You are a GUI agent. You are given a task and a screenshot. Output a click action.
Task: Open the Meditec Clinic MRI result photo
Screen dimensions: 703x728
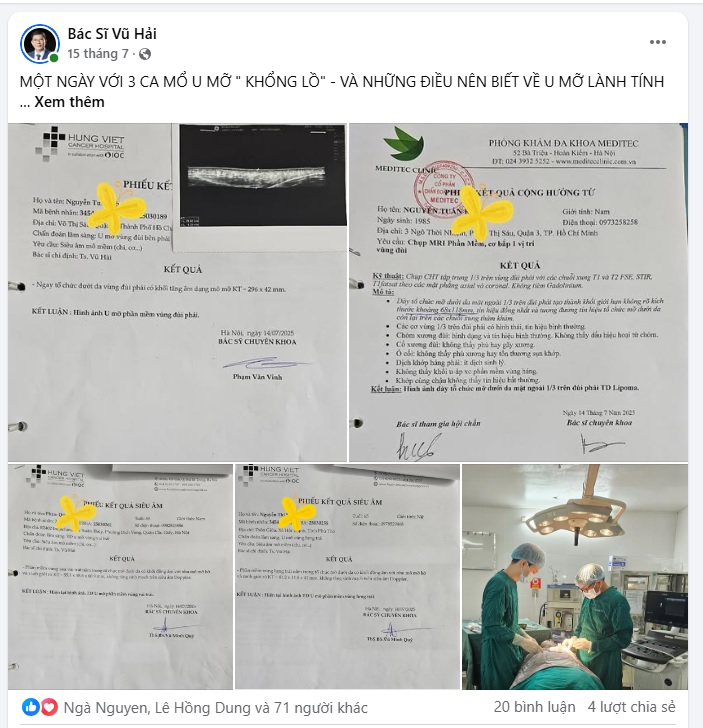518,292
